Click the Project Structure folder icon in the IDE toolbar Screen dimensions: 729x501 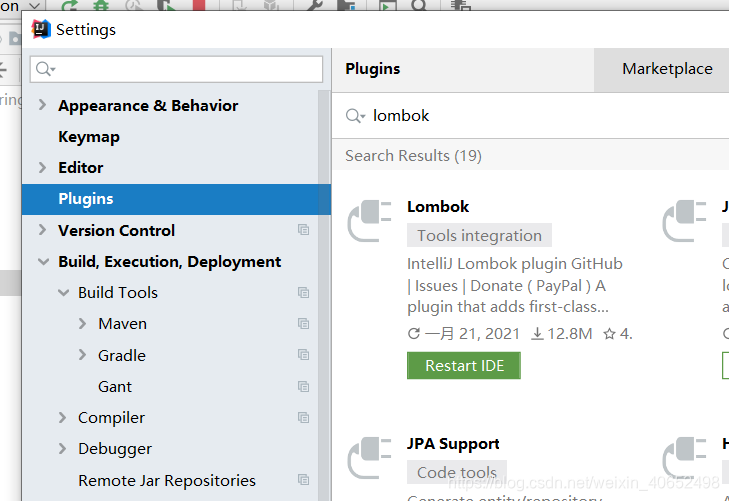pyautogui.click(x=346, y=5)
